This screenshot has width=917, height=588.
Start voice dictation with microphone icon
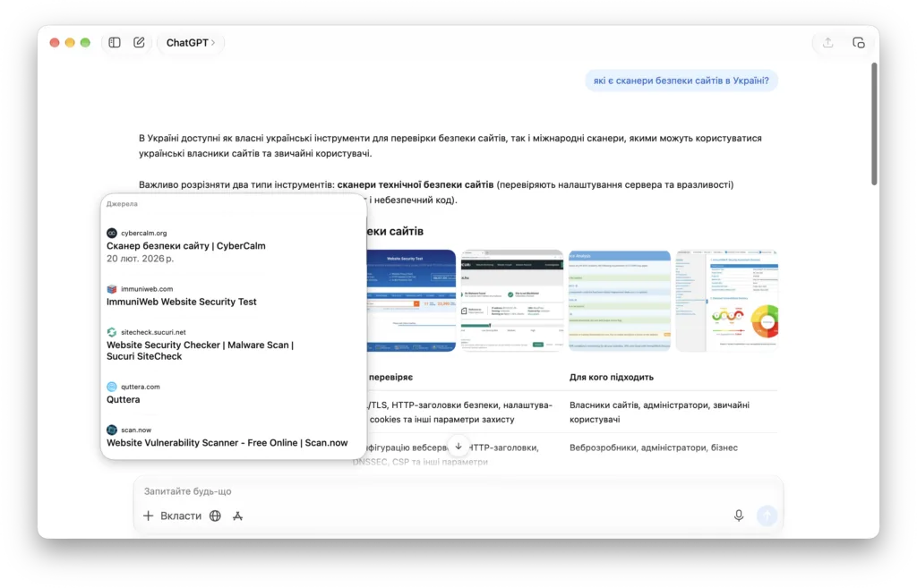(739, 516)
